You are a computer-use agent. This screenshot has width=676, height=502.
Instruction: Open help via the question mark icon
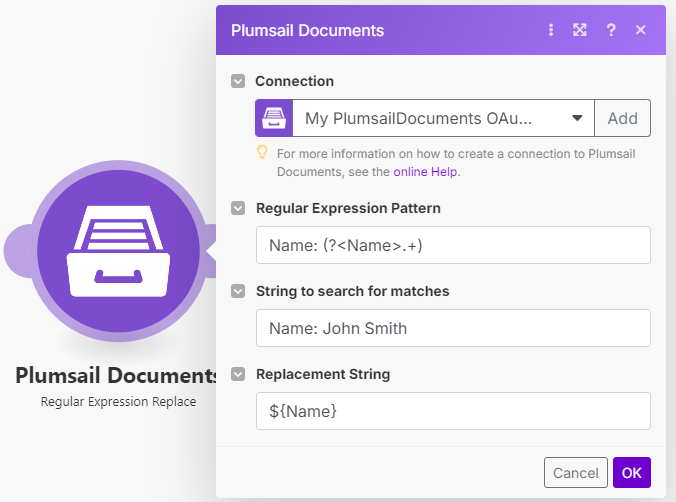[611, 30]
